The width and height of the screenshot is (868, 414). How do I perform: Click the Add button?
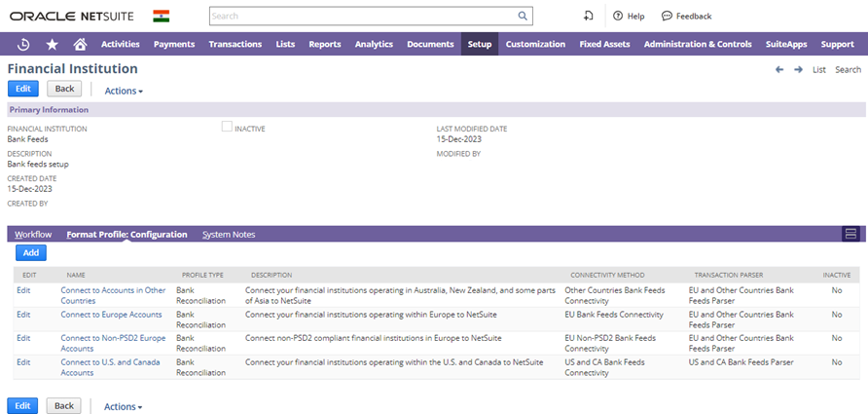pyautogui.click(x=31, y=252)
